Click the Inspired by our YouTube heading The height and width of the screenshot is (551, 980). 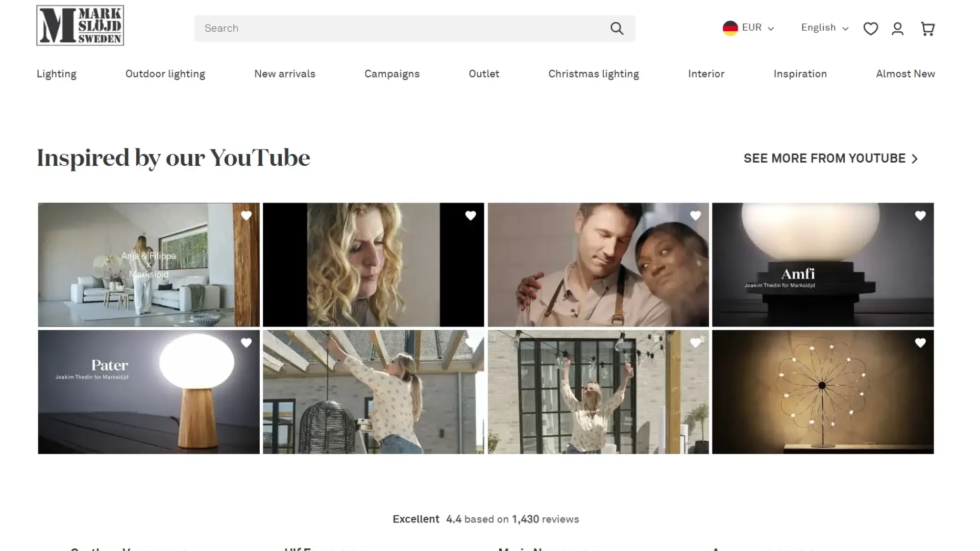click(173, 158)
